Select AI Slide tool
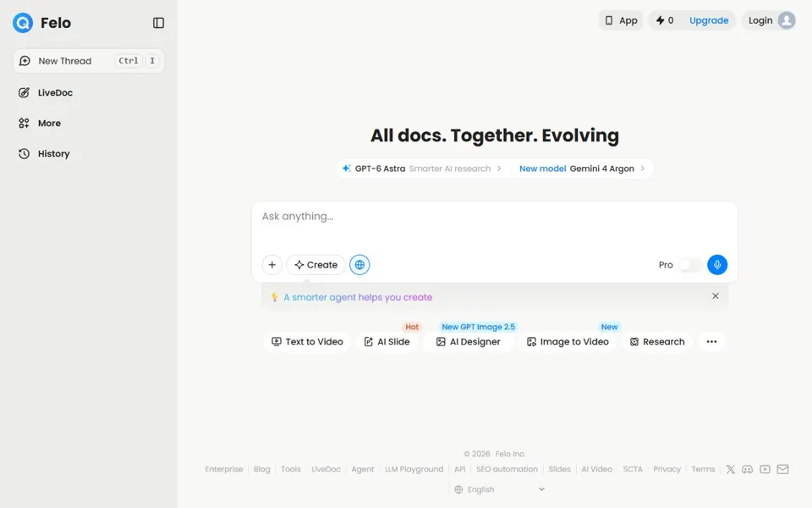 point(387,341)
